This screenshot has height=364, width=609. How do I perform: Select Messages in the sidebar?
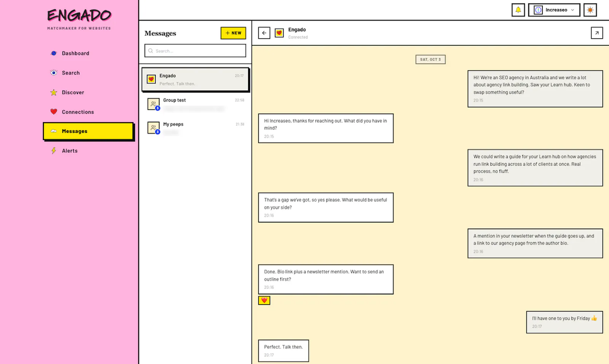tap(88, 131)
